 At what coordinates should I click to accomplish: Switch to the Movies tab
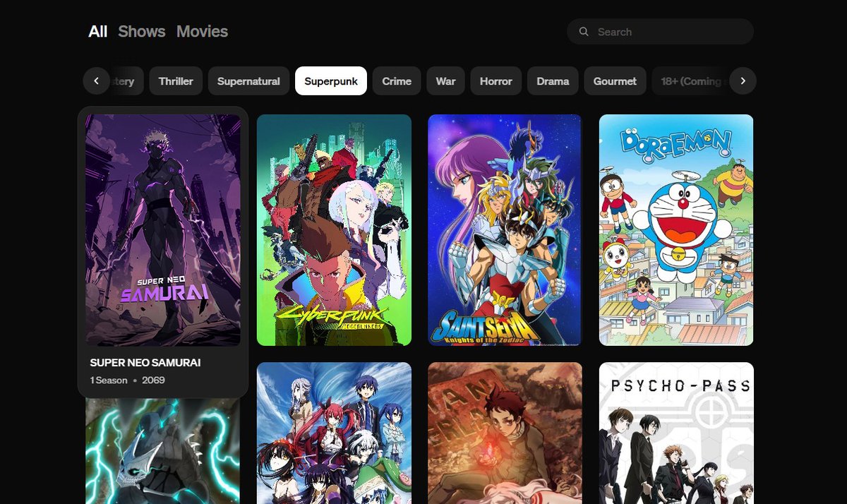click(x=202, y=32)
